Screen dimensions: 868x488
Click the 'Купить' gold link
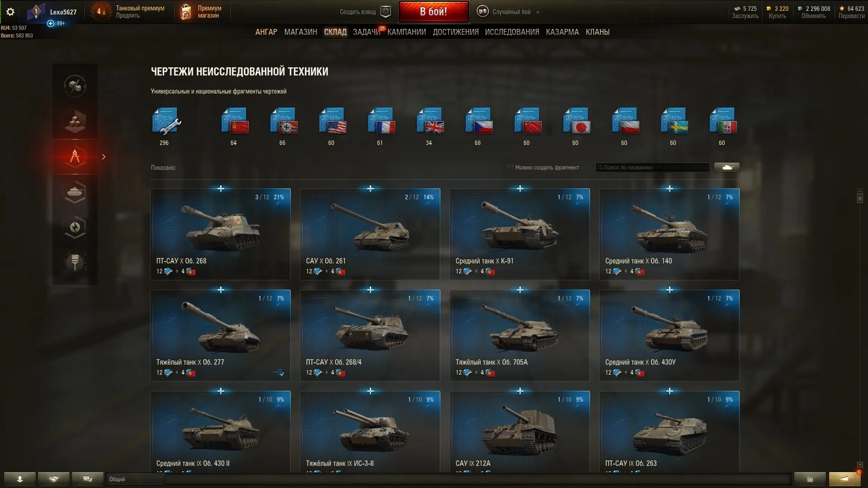click(777, 16)
